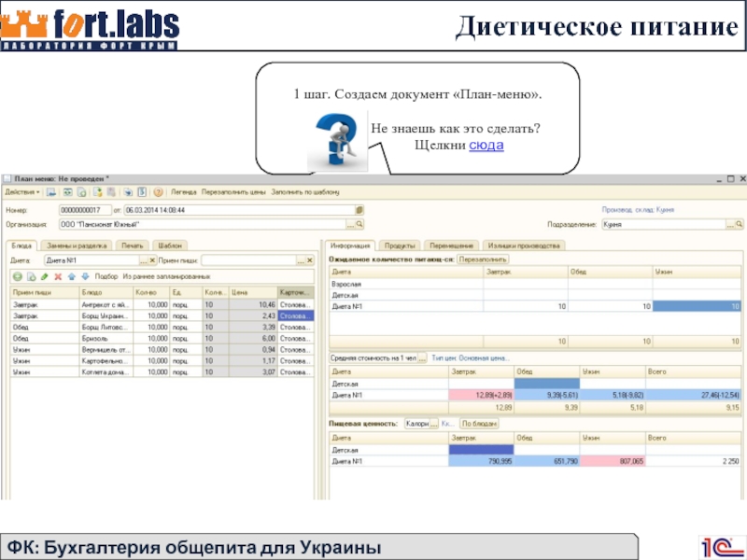Click the Цена column header
This screenshot has width=747, height=560.
253,292
